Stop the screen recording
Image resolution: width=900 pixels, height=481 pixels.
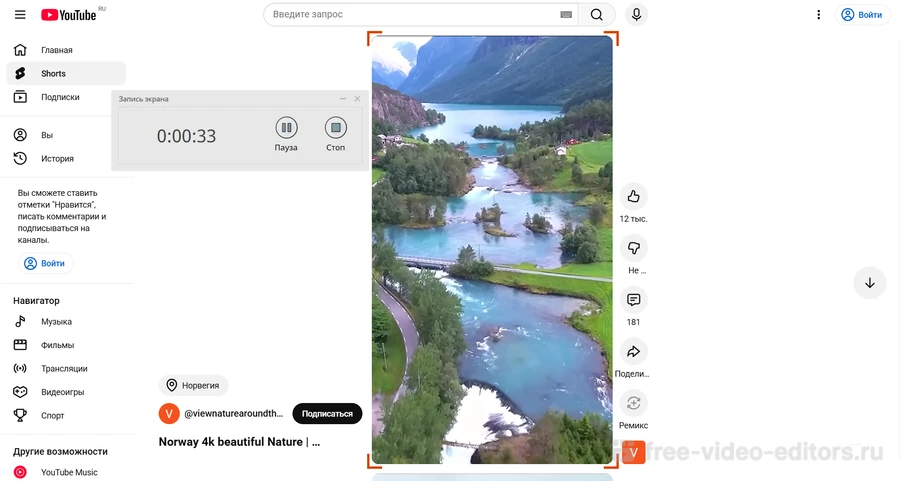[336, 128]
